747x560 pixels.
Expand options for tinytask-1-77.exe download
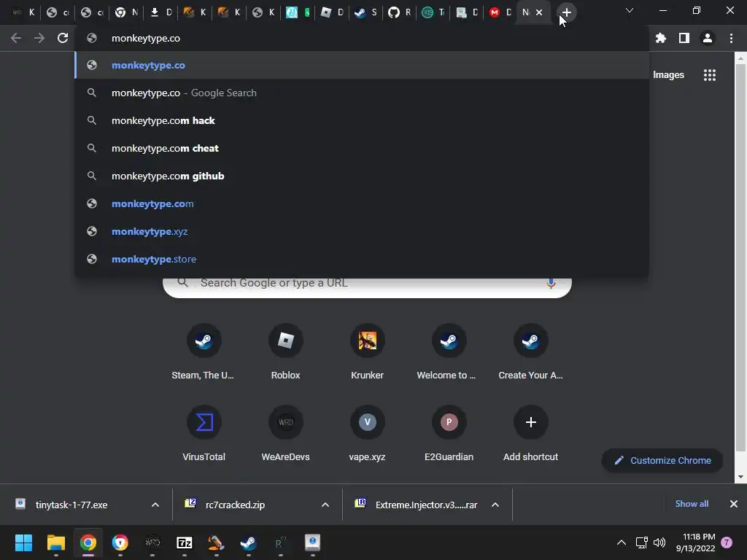coord(155,505)
